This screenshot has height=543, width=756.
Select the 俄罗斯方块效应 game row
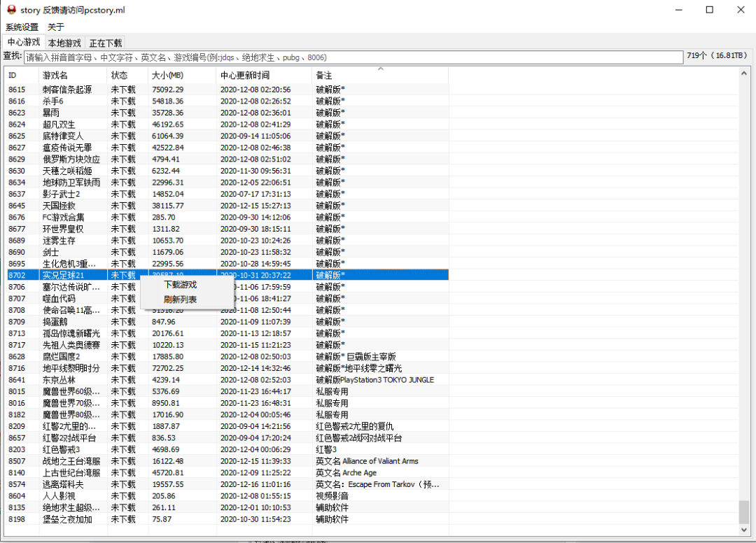tap(227, 159)
